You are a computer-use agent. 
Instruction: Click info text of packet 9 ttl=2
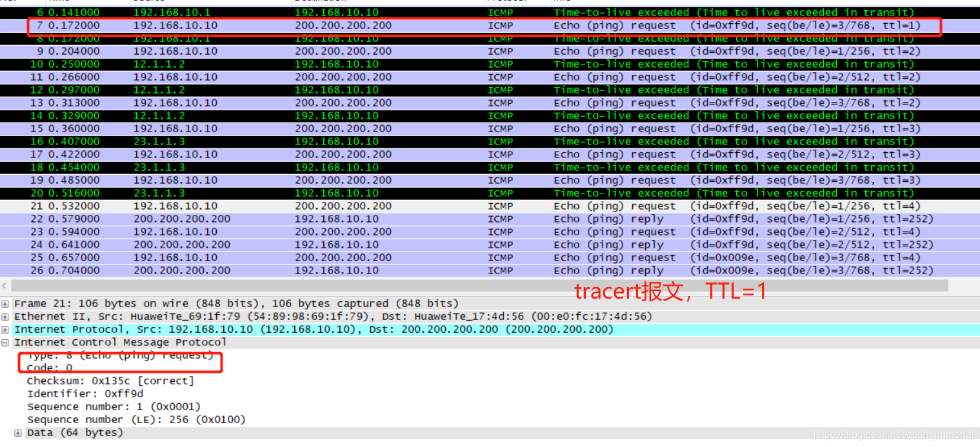coord(737,52)
